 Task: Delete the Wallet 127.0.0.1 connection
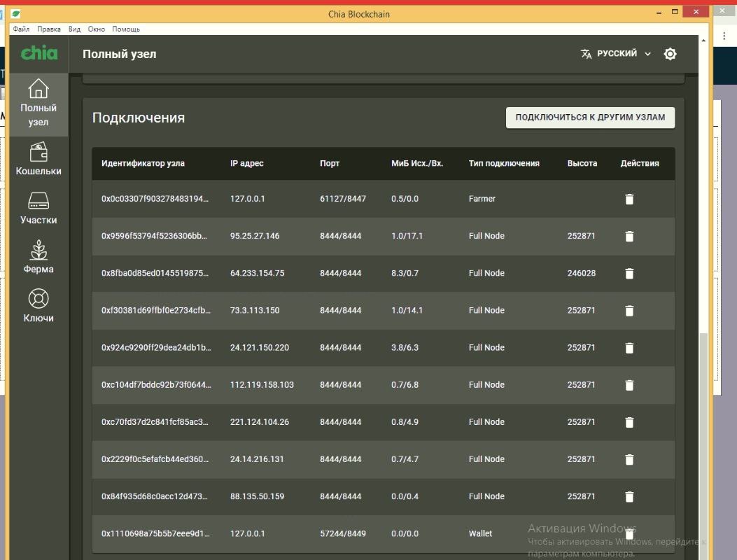[629, 533]
